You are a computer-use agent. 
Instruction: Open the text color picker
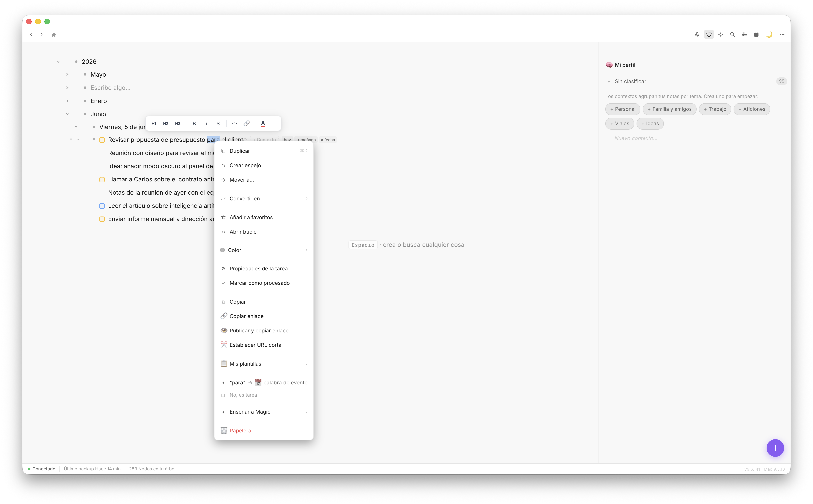click(x=263, y=124)
